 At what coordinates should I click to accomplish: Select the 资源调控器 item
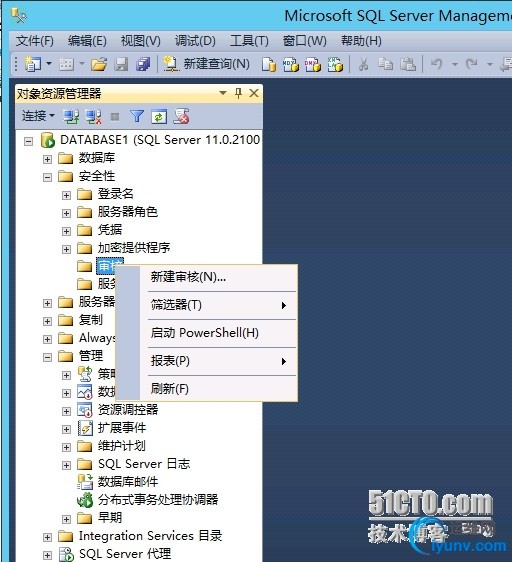[x=128, y=409]
